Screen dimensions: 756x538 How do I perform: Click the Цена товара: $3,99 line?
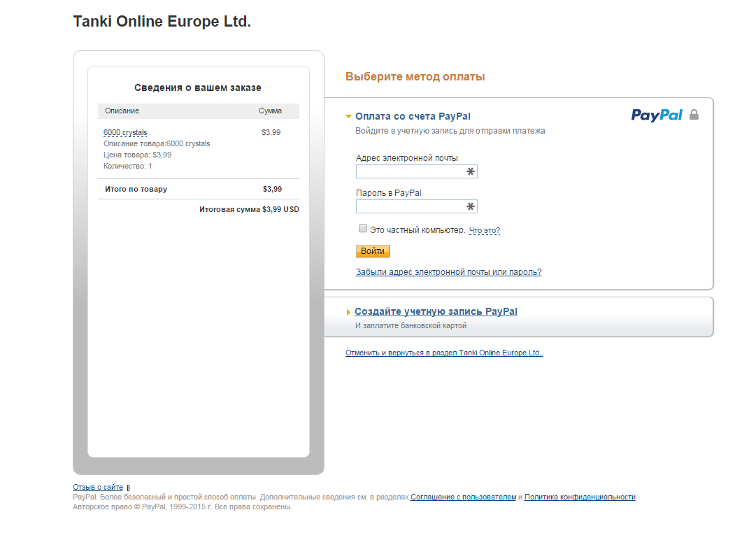[137, 155]
